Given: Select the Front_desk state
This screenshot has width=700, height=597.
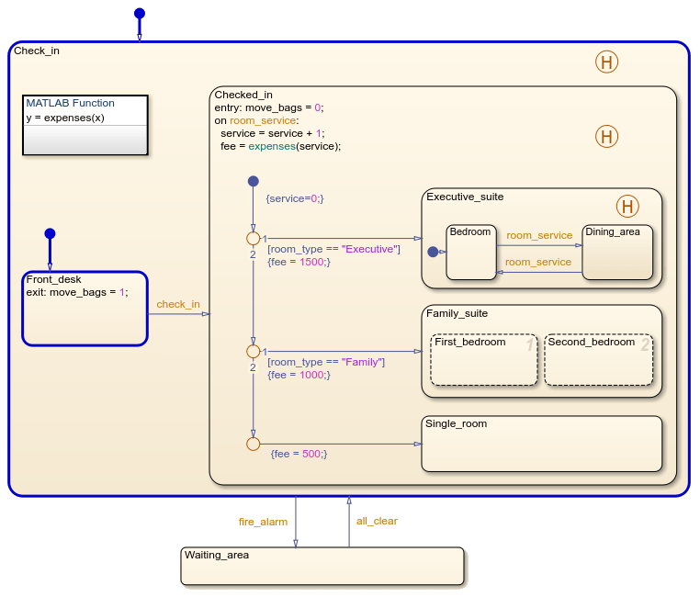Looking at the screenshot, I should click(x=85, y=319).
